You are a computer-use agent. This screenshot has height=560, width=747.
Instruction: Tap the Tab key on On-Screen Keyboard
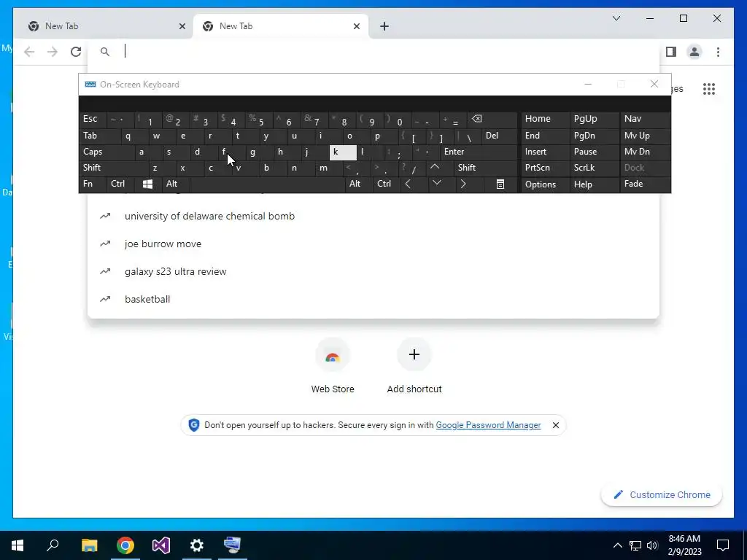(99, 136)
